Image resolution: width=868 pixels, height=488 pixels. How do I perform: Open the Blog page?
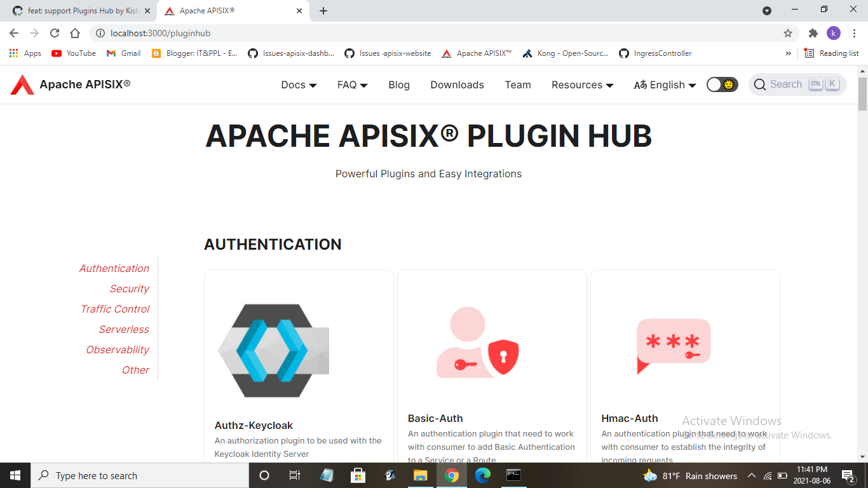(399, 85)
